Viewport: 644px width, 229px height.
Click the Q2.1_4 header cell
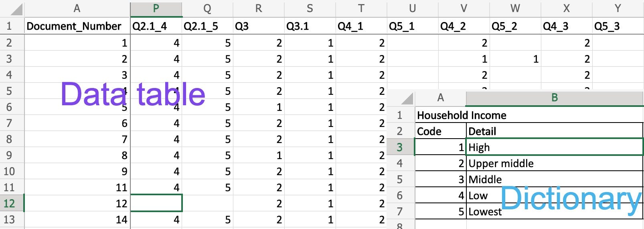(156, 26)
